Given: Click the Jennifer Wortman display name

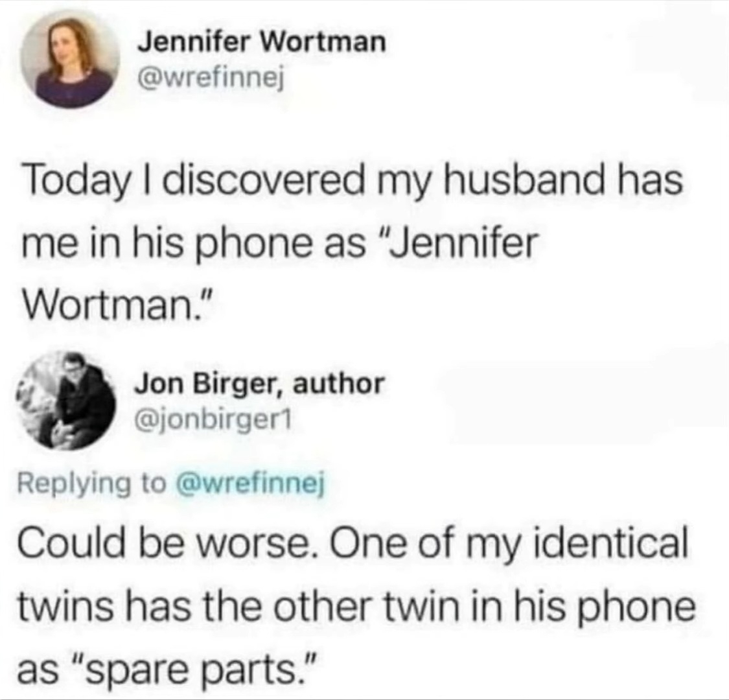Looking at the screenshot, I should pos(261,42).
